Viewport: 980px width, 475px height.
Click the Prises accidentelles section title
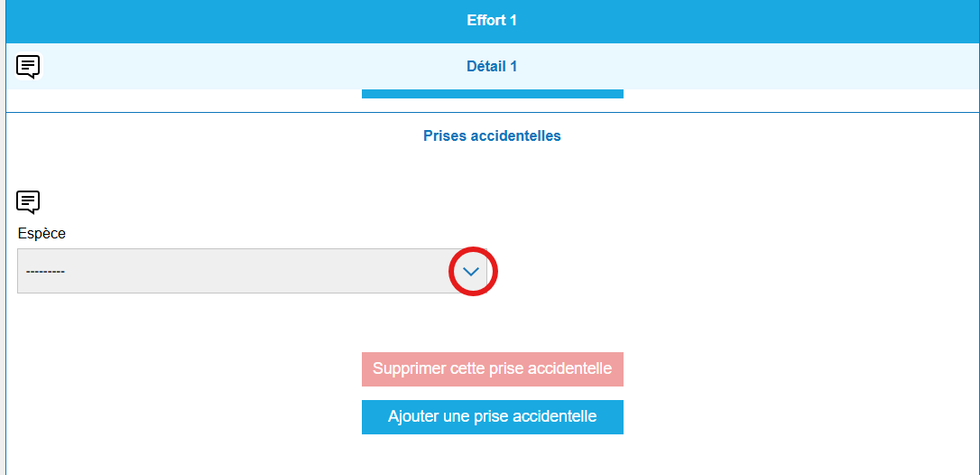point(492,136)
